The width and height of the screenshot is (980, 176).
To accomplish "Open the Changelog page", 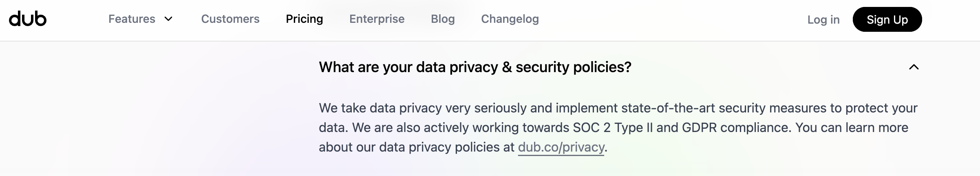I will tap(510, 19).
